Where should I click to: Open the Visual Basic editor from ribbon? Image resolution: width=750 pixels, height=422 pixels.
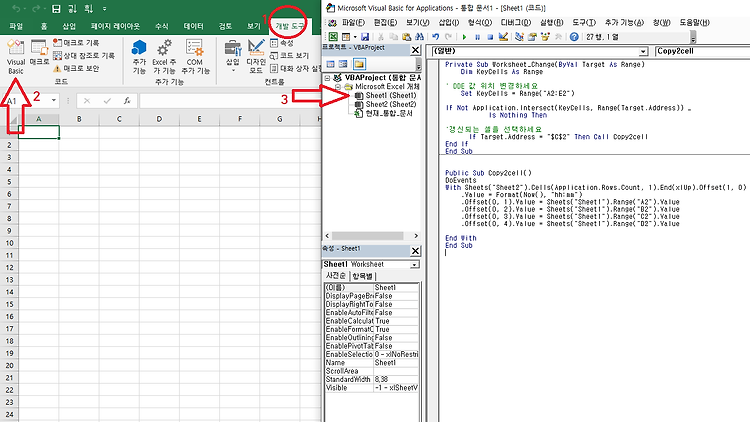16,57
